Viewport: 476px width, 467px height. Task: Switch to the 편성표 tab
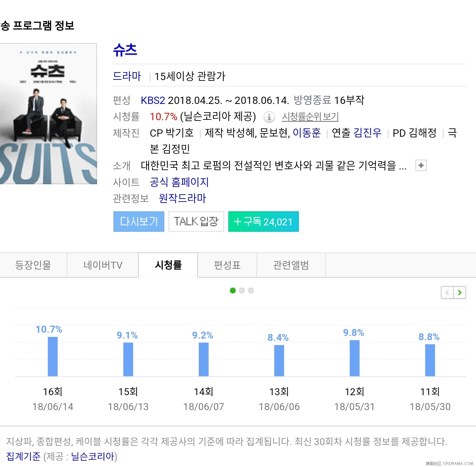coord(227,265)
